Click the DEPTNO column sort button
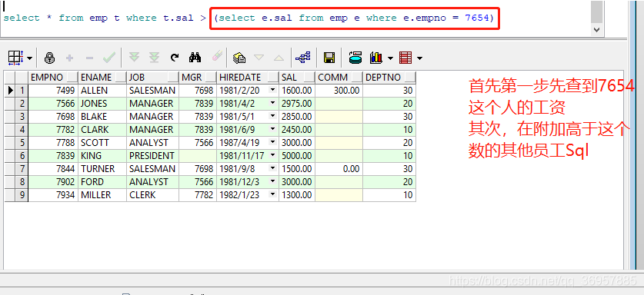The width and height of the screenshot is (644, 295). (410, 77)
